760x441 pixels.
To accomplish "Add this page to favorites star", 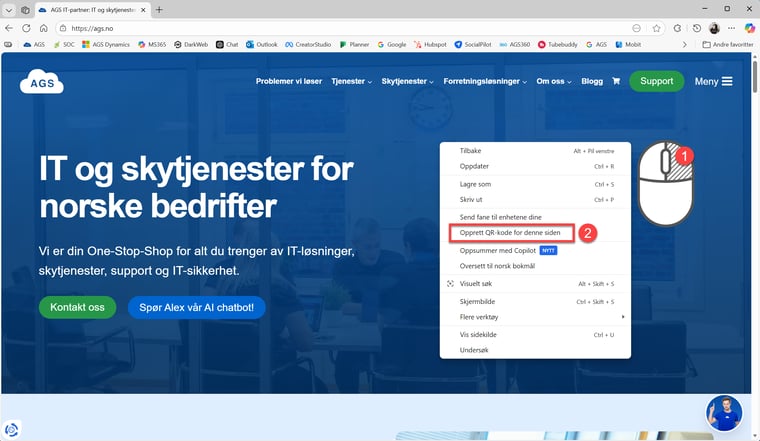I will (x=656, y=28).
